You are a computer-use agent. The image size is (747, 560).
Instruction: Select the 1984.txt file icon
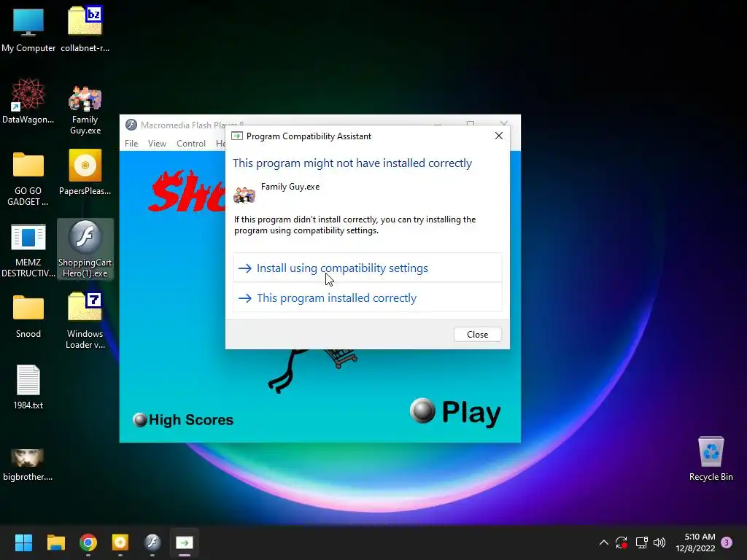coord(28,386)
